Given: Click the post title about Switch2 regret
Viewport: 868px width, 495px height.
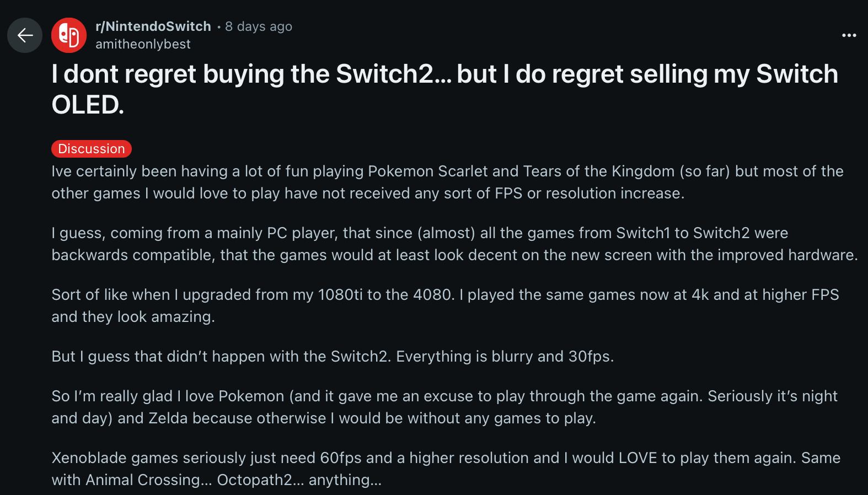Looking at the screenshot, I should tap(445, 89).
